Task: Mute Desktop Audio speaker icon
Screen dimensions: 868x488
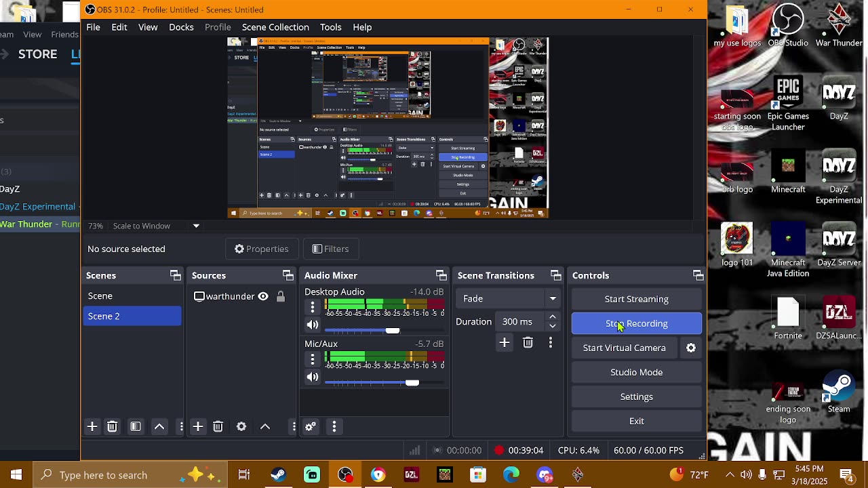Action: [313, 325]
